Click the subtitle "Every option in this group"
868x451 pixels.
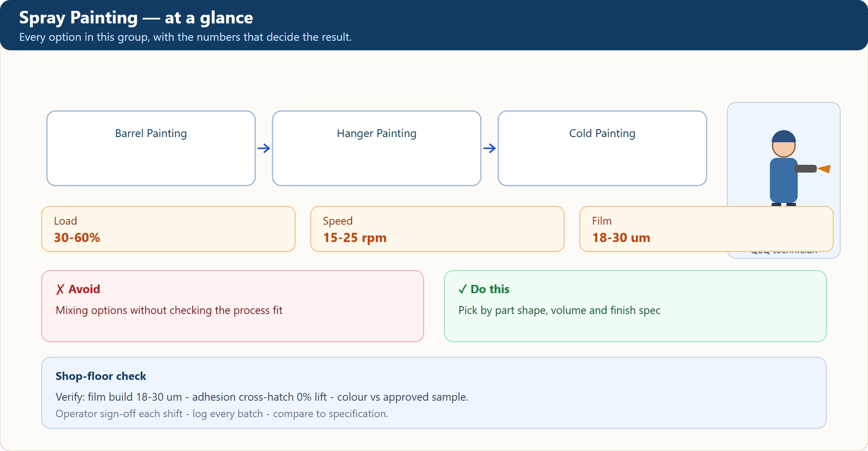tap(185, 37)
